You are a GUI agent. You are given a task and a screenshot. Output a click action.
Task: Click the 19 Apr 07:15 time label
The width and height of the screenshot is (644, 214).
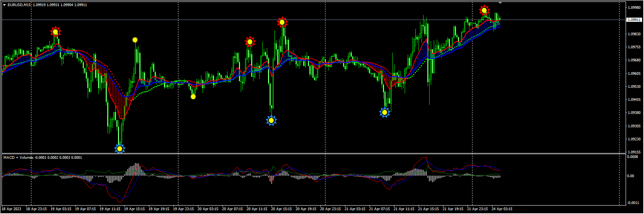pyautogui.click(x=85, y=209)
